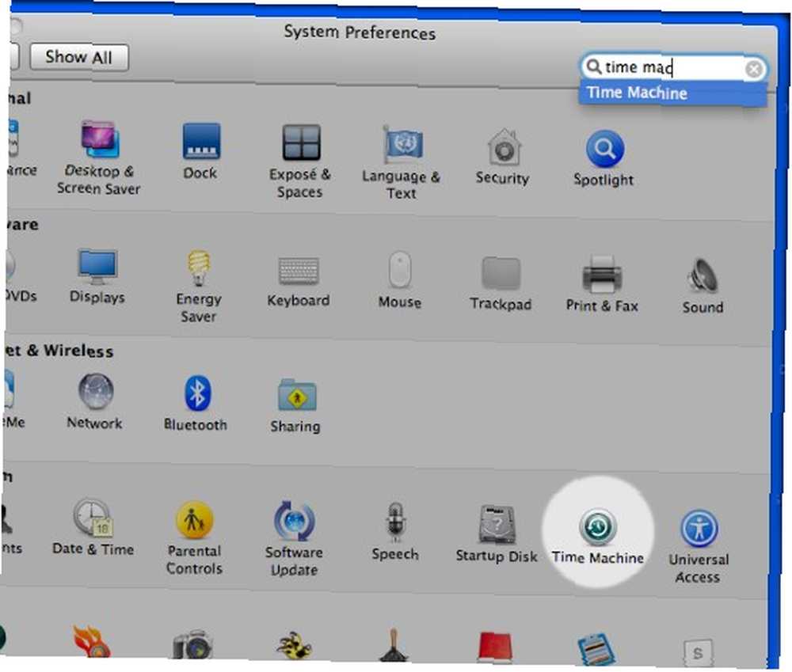The image size is (792, 672).
Task: Open the camera icon pane in bottom row
Action: tap(192, 644)
